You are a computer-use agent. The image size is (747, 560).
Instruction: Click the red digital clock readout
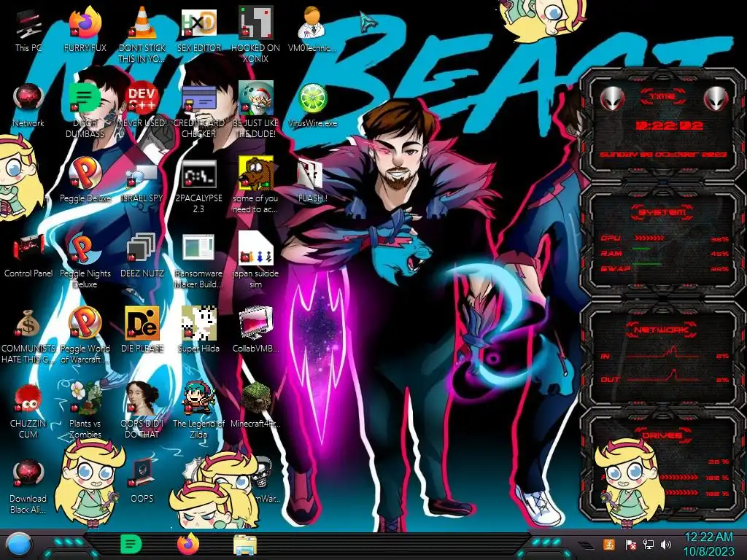pos(670,125)
